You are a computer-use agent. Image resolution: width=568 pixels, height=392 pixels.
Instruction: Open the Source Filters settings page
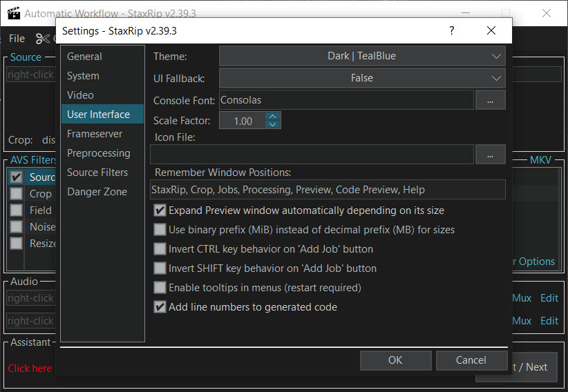coord(102,173)
